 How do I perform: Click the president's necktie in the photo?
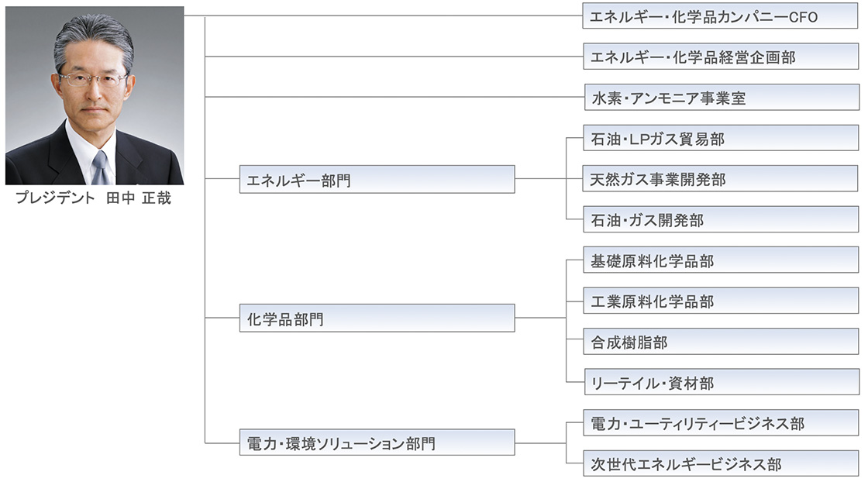point(100,167)
